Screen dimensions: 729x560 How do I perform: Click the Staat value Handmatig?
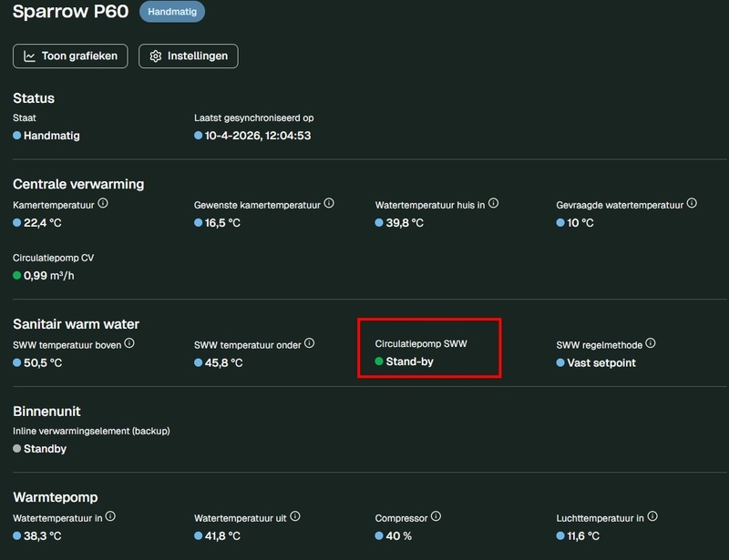pos(52,136)
